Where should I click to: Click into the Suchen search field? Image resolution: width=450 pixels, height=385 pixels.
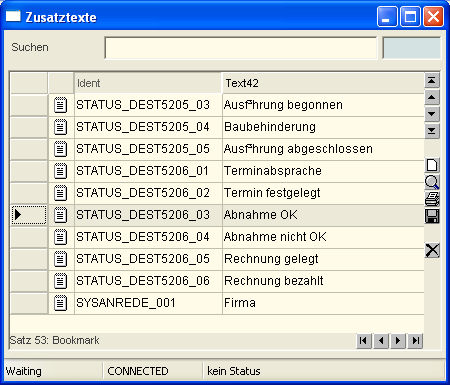click(241, 48)
